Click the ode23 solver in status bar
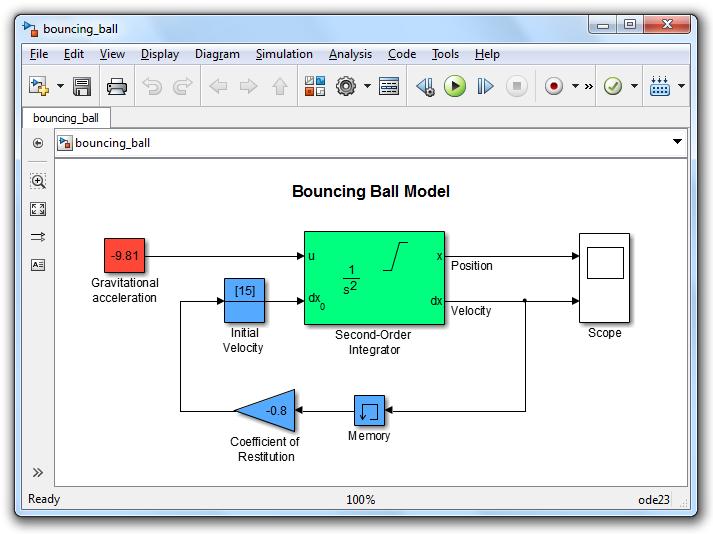 [x=653, y=500]
